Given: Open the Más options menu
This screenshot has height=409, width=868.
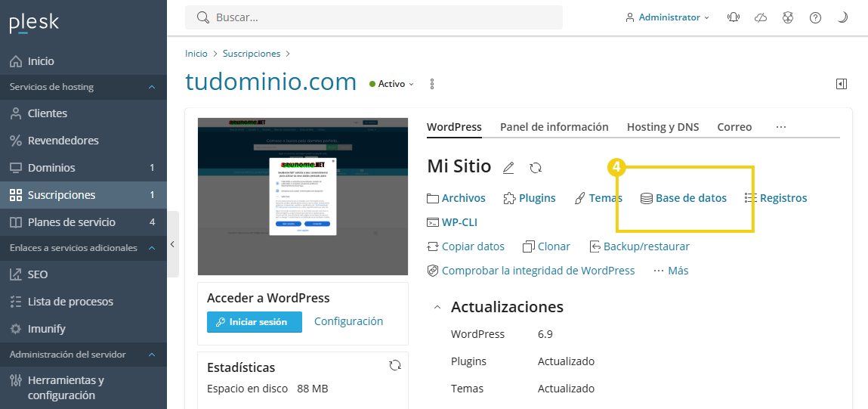Looking at the screenshot, I should (671, 271).
